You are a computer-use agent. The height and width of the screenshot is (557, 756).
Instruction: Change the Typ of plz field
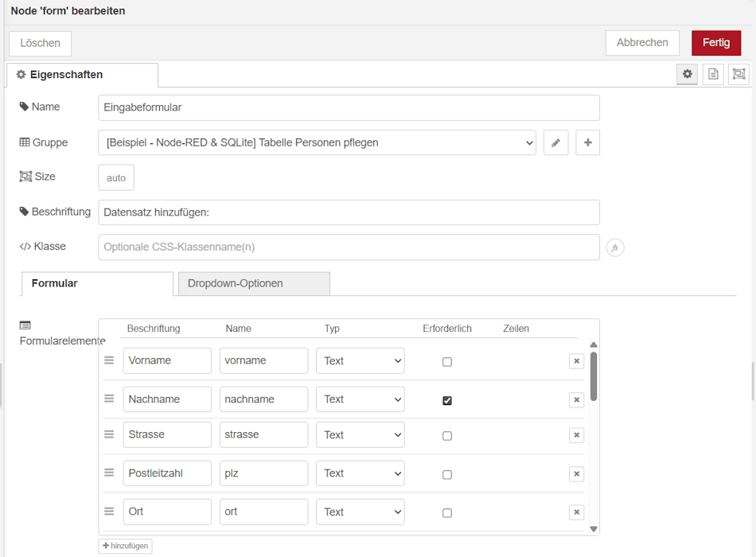tap(360, 473)
